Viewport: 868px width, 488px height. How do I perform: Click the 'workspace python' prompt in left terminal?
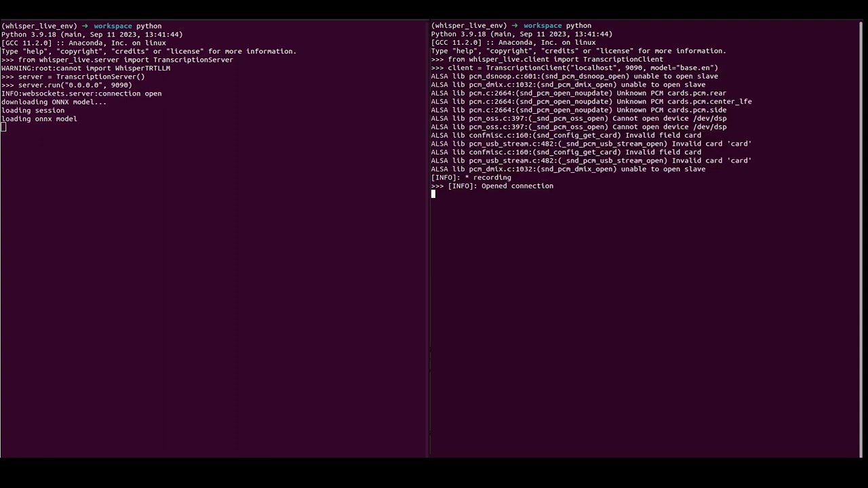point(81,26)
